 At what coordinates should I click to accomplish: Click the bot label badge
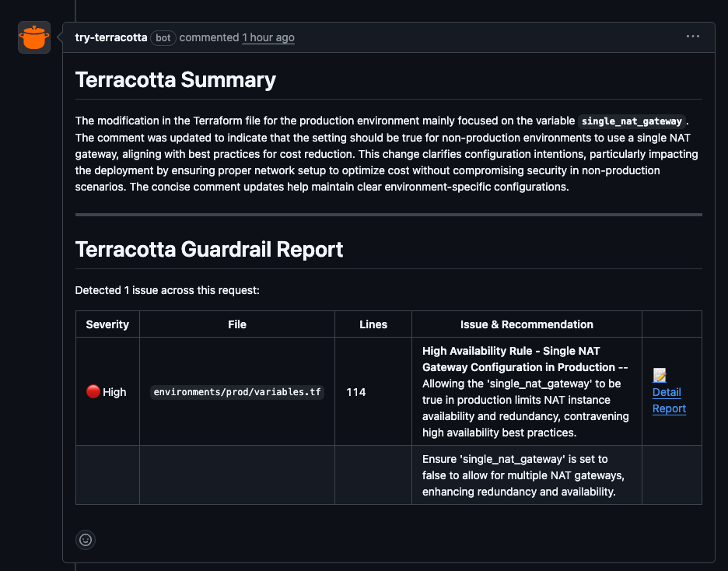tap(163, 37)
